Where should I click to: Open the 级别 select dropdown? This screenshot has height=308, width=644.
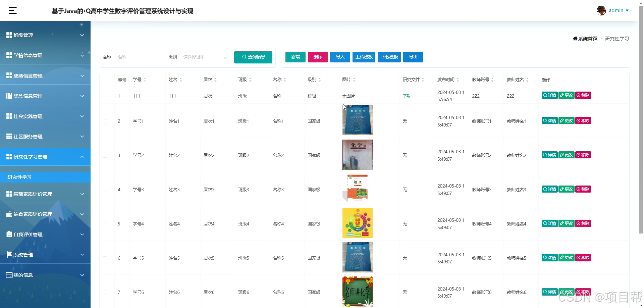click(205, 57)
